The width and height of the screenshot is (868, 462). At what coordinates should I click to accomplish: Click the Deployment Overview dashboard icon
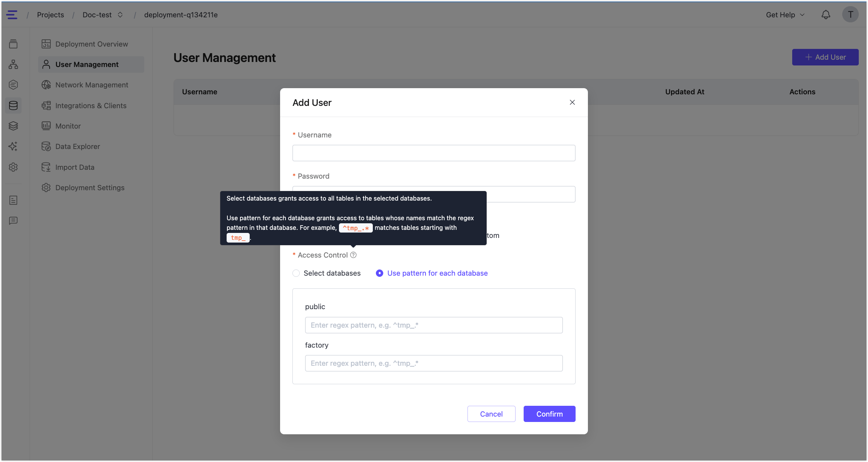46,44
